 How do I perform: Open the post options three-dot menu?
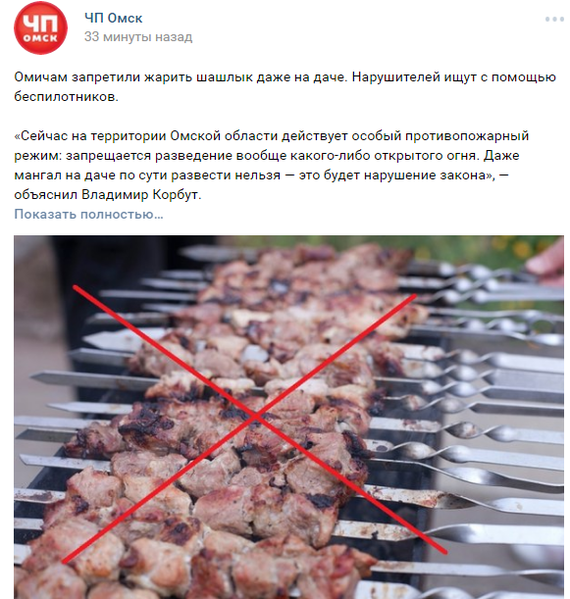(554, 19)
